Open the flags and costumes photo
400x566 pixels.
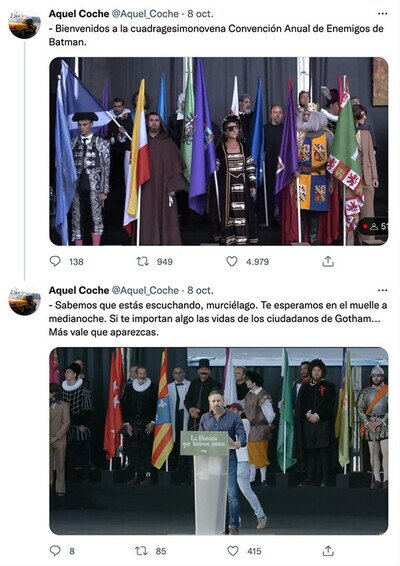pyautogui.click(x=219, y=151)
